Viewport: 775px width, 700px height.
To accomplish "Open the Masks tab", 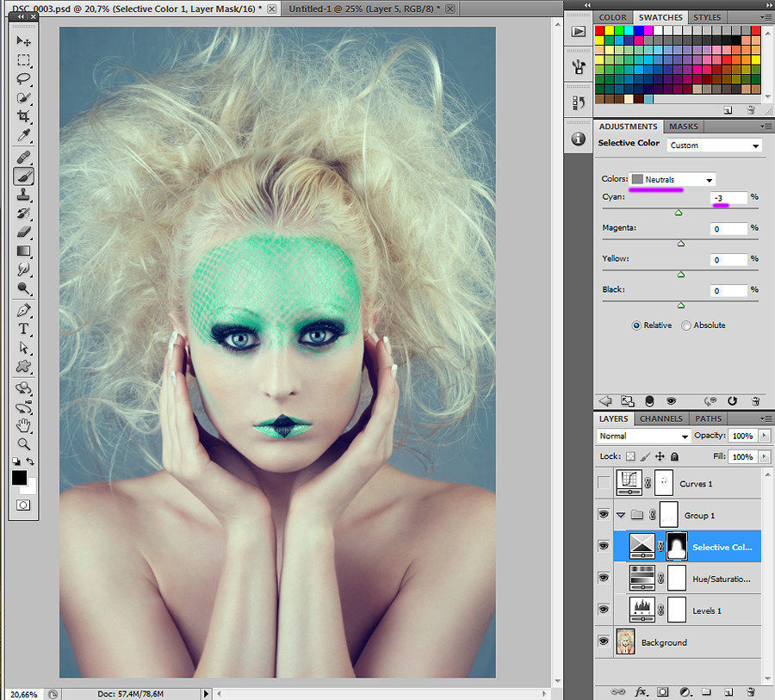I will 684,127.
